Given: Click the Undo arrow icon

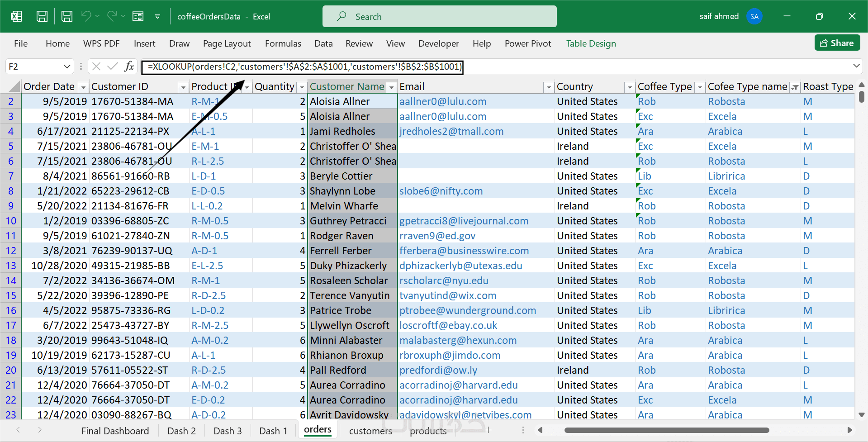Looking at the screenshot, I should 86,16.
